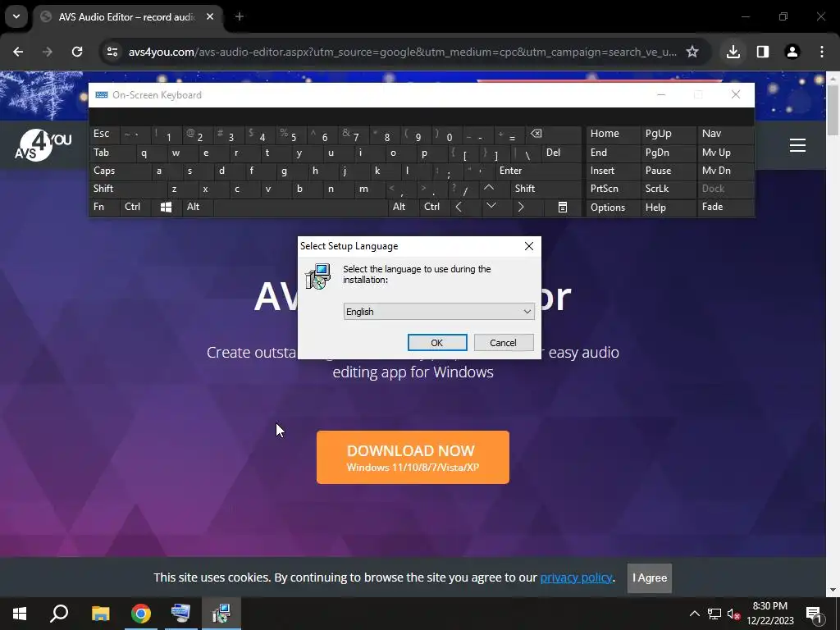Toggle Fn key on On-Screen Keyboard

pyautogui.click(x=104, y=207)
